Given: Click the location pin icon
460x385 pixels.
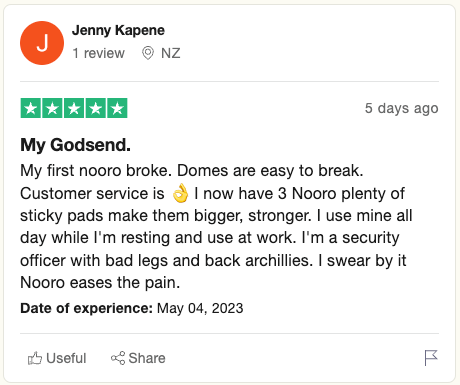Looking at the screenshot, I should 148,53.
